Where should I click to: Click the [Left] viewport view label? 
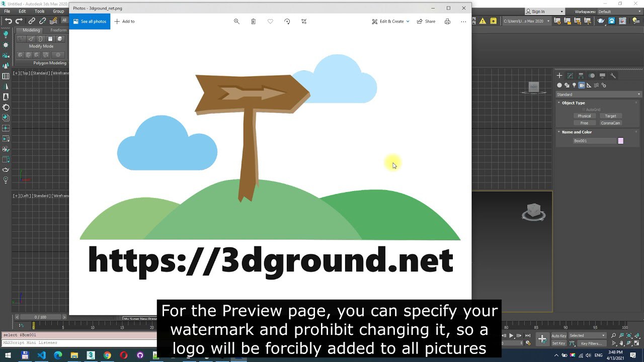pyautogui.click(x=25, y=196)
